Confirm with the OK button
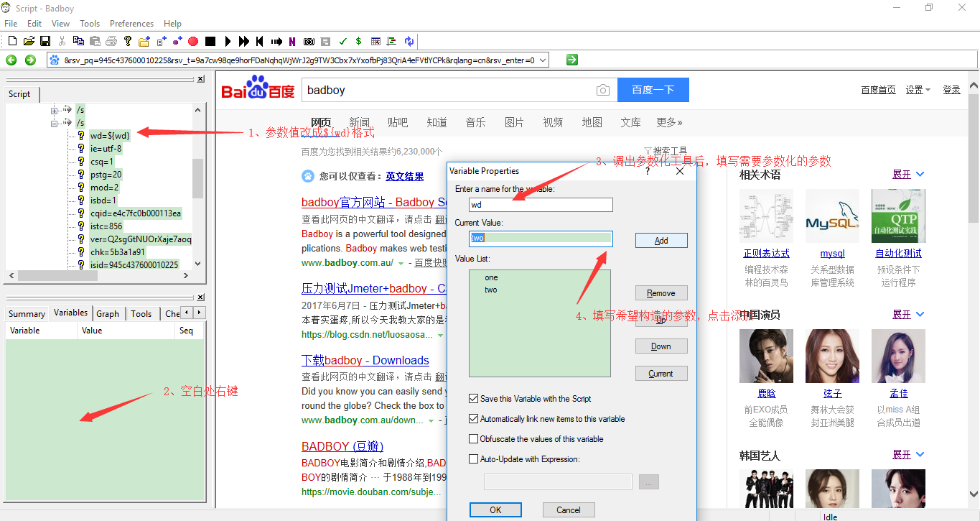This screenshot has width=980, height=521. [495, 510]
